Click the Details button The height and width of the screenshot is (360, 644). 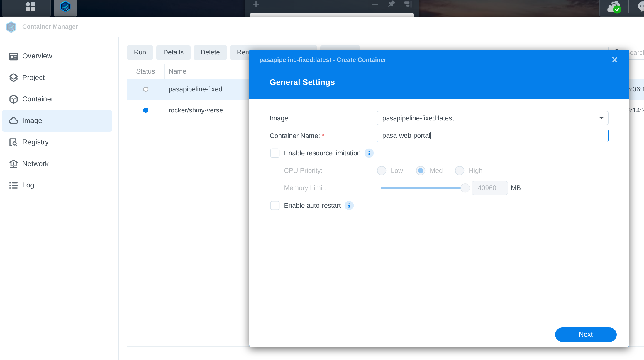tap(173, 52)
